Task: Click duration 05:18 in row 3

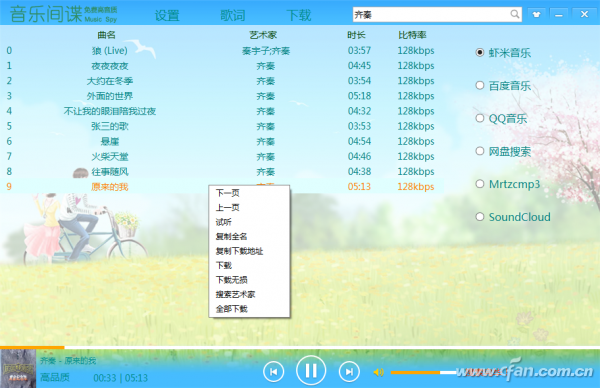Action: (x=359, y=96)
